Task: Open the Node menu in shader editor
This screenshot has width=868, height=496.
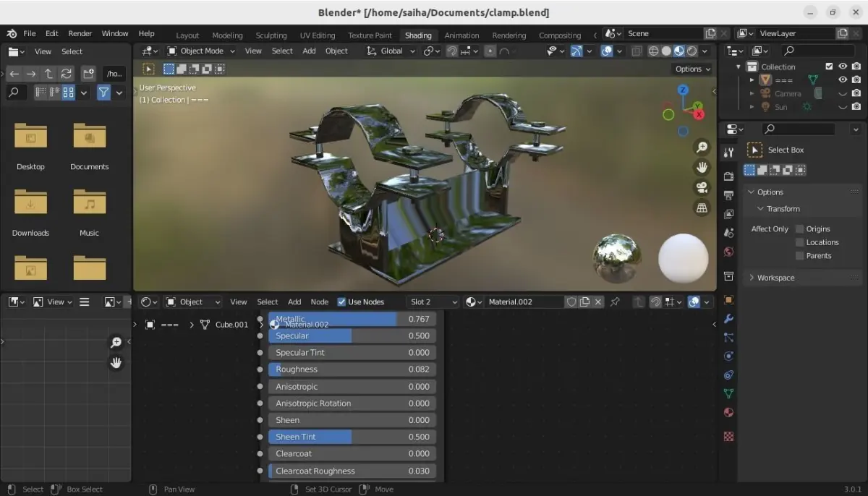Action: point(319,302)
